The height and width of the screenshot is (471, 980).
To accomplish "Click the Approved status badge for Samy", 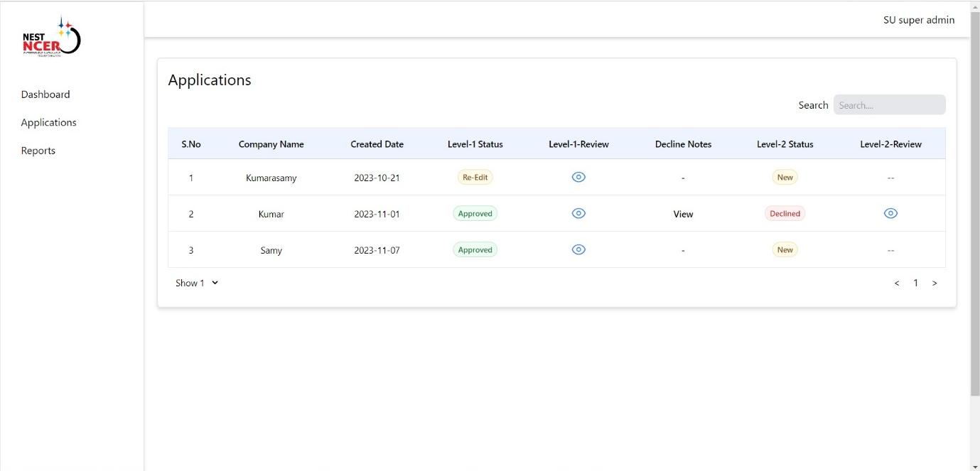I will coord(475,249).
